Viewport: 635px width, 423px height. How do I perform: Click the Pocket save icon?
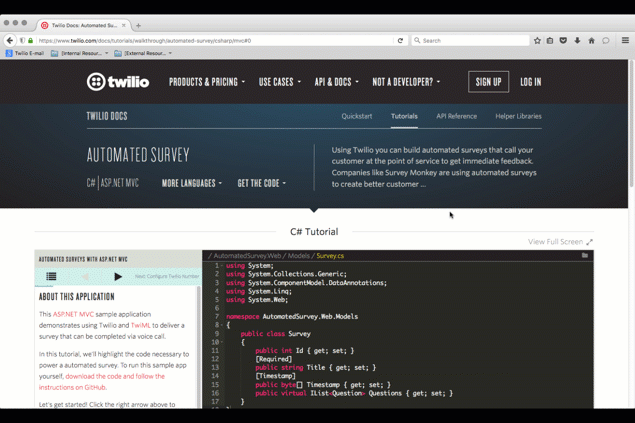coord(563,40)
